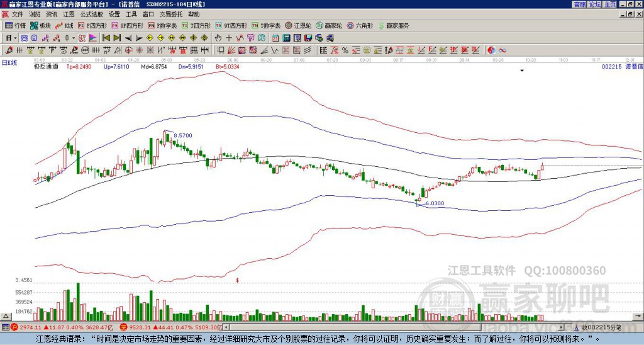Viewport: 644px width, 345px height.
Task: Open the 帮助 menu
Action: click(194, 14)
